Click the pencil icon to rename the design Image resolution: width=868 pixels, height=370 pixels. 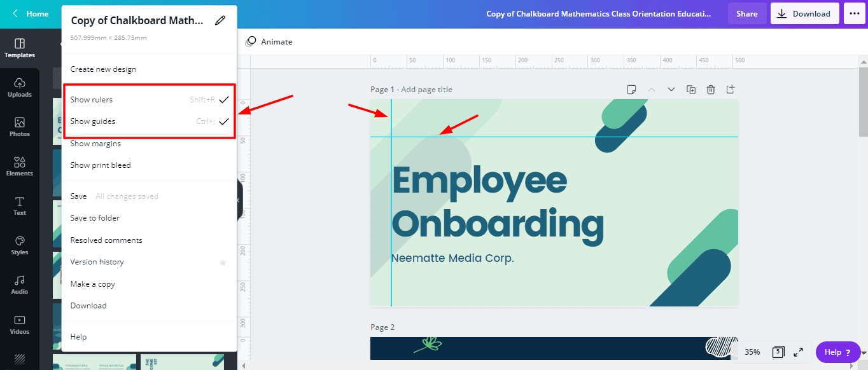(x=220, y=20)
